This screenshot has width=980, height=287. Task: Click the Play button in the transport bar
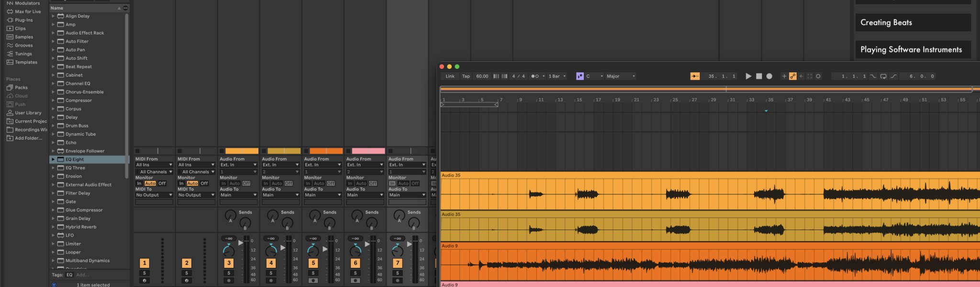tap(748, 76)
